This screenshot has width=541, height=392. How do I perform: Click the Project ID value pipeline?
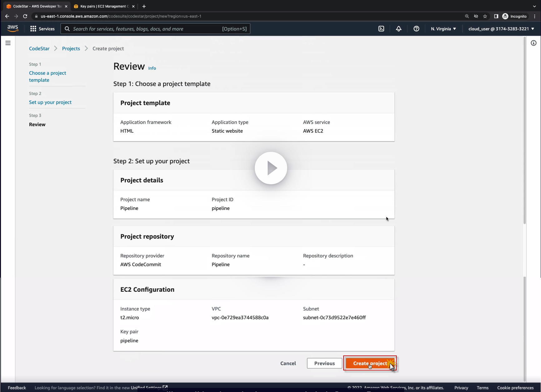[221, 208]
